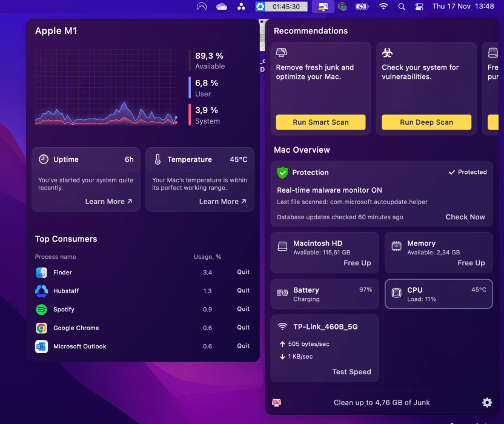Open Learn More under Temperature
The image size is (504, 424).
pyautogui.click(x=222, y=202)
